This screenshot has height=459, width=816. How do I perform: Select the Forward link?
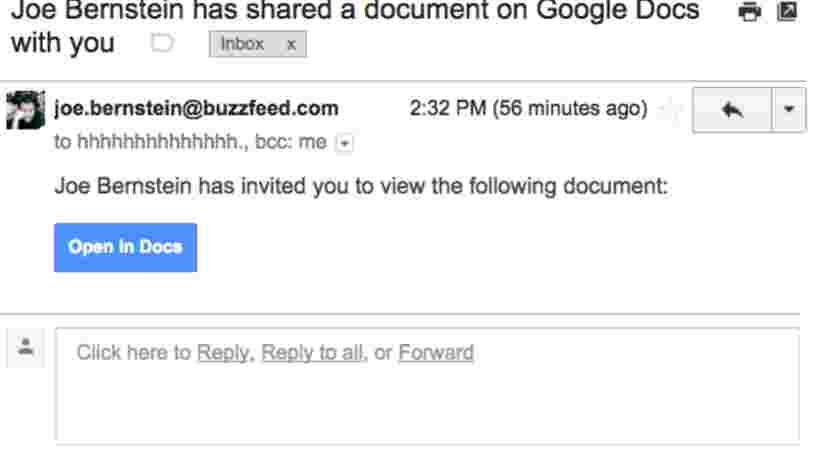(x=436, y=353)
